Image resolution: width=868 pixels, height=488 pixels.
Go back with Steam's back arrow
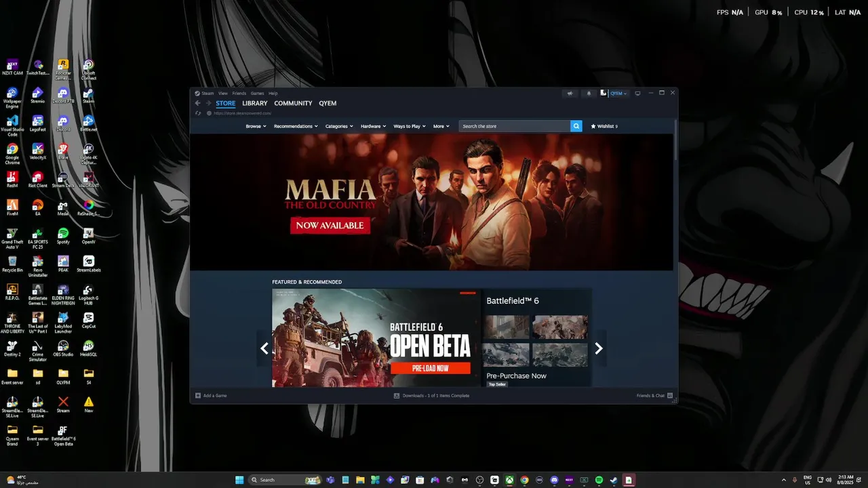point(197,103)
